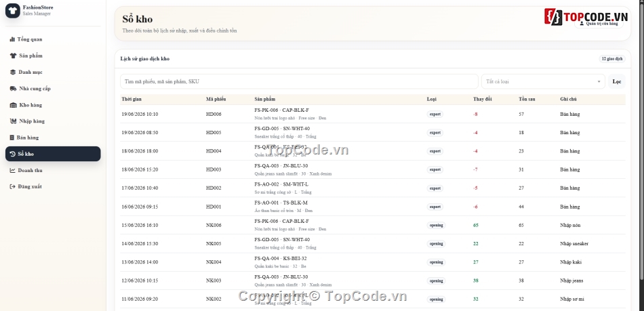
Task: Click the Nhập sneaker note
Action: click(x=574, y=244)
